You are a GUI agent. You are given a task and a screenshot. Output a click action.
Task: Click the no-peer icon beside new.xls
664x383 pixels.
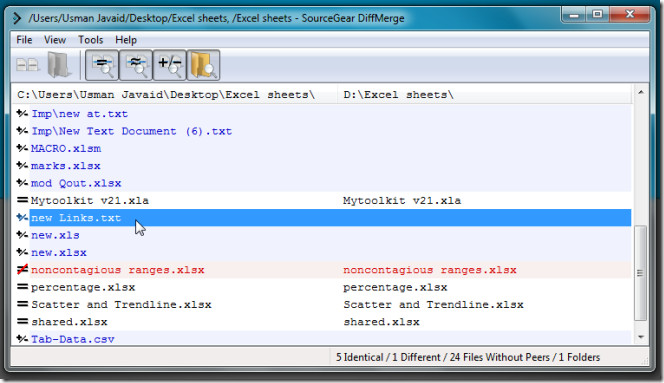click(22, 235)
